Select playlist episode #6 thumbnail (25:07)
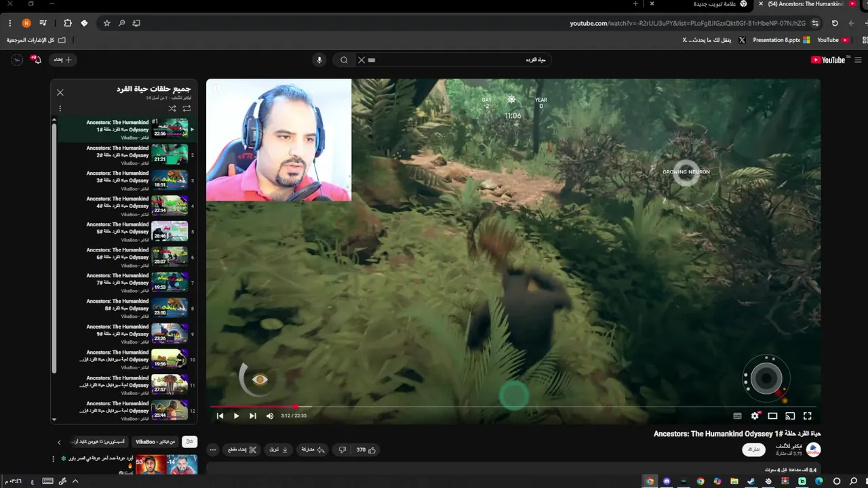The image size is (868, 488). [x=170, y=257]
